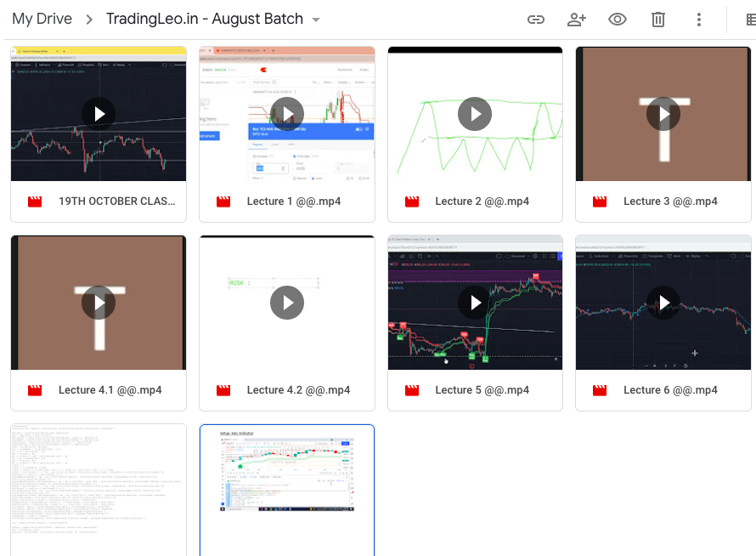
Task: Click the Share add-person icon
Action: (x=577, y=20)
